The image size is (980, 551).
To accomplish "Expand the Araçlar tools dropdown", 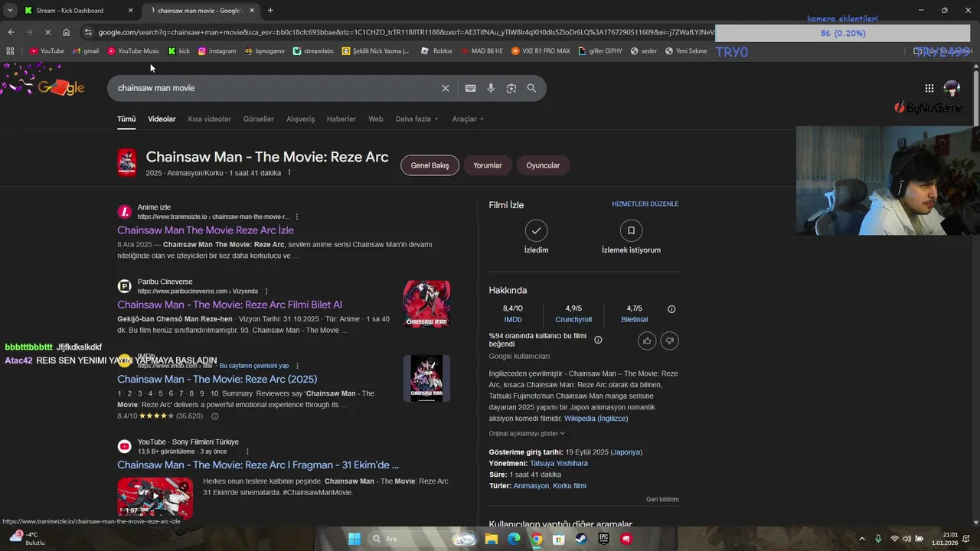I will [468, 119].
